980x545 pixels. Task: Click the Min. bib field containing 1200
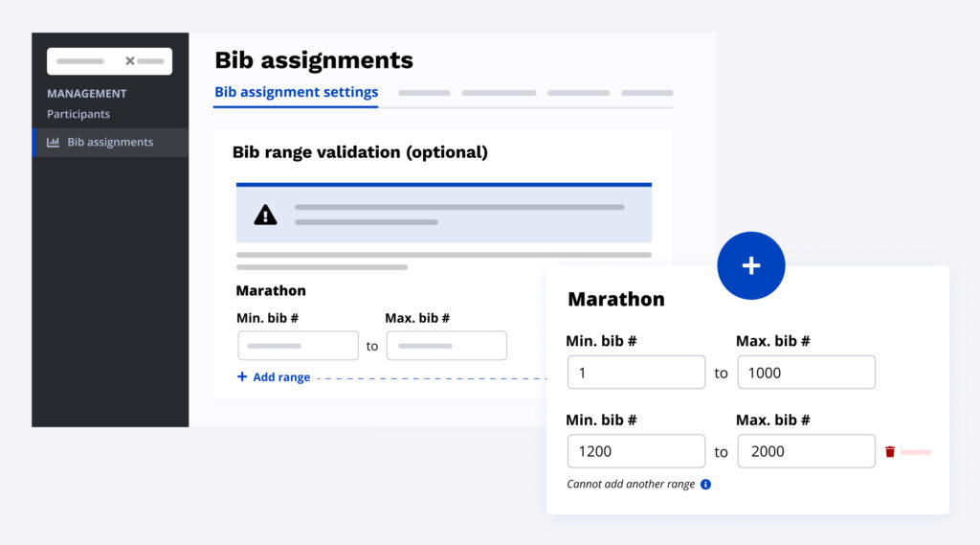pyautogui.click(x=635, y=451)
